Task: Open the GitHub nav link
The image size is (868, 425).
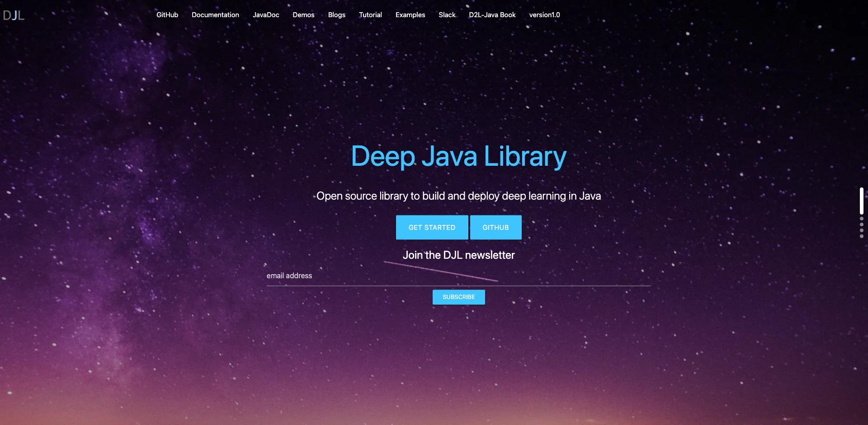Action: (x=167, y=15)
